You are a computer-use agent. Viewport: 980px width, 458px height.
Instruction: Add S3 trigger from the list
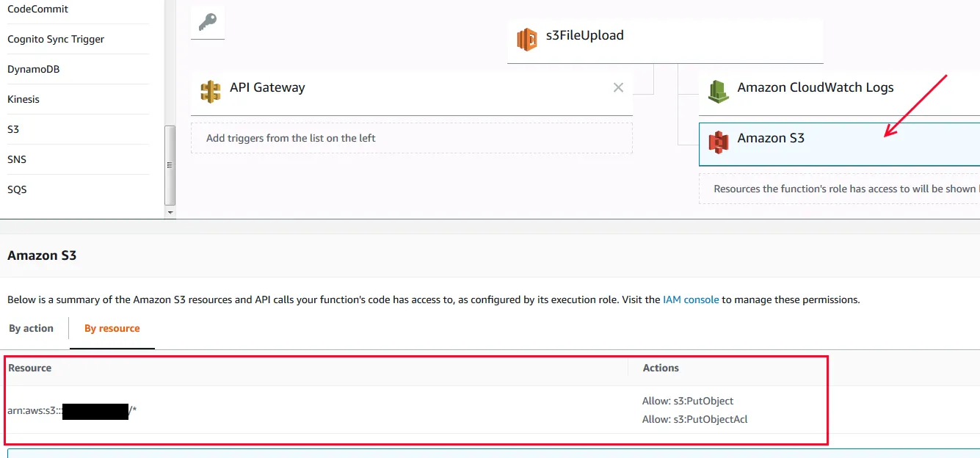13,129
